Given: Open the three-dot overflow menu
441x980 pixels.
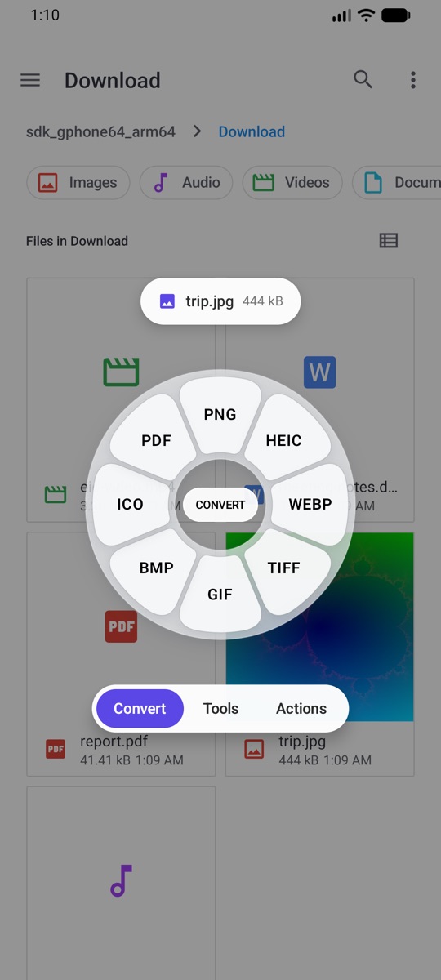Looking at the screenshot, I should coord(413,80).
